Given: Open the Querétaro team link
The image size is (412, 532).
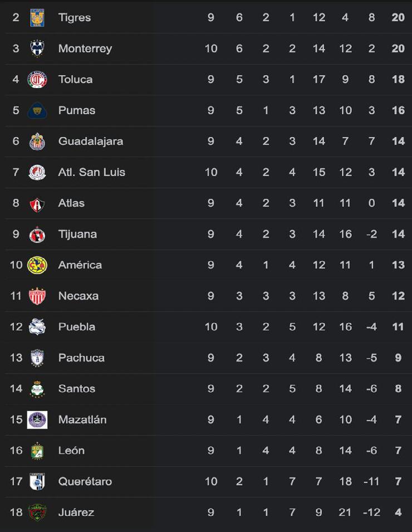Looking at the screenshot, I should click(x=85, y=481).
